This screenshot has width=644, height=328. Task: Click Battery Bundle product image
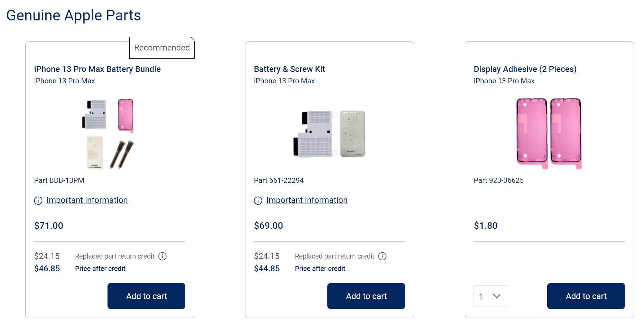108,134
